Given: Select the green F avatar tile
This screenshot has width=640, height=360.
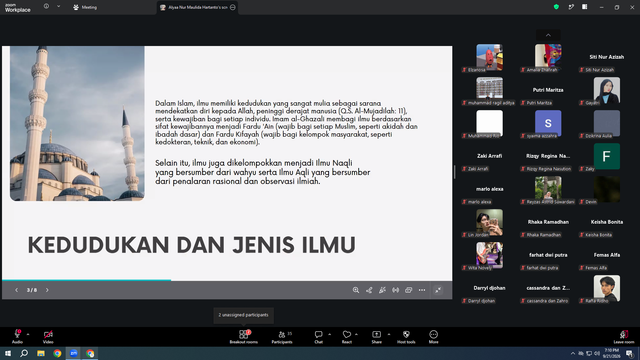Looking at the screenshot, I should point(607,156).
